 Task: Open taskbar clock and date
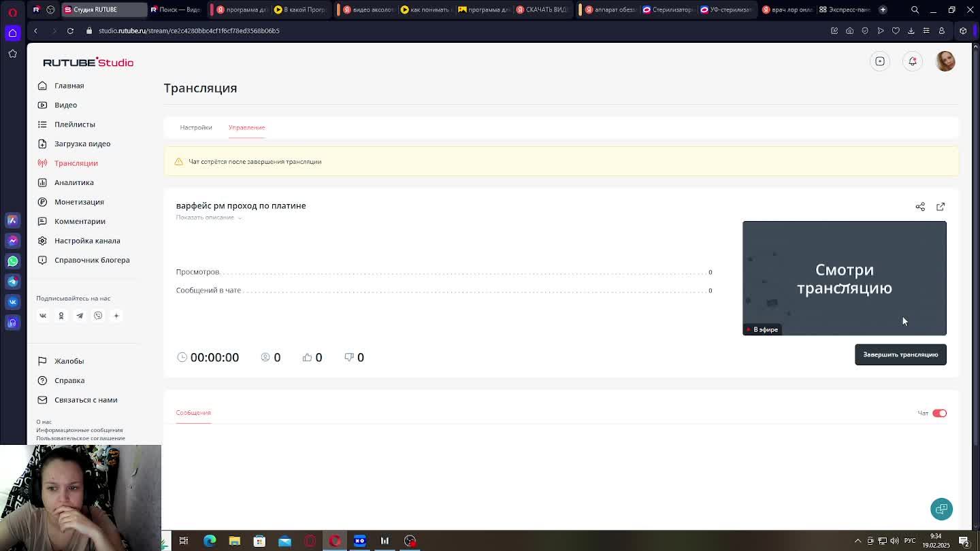[937, 541]
